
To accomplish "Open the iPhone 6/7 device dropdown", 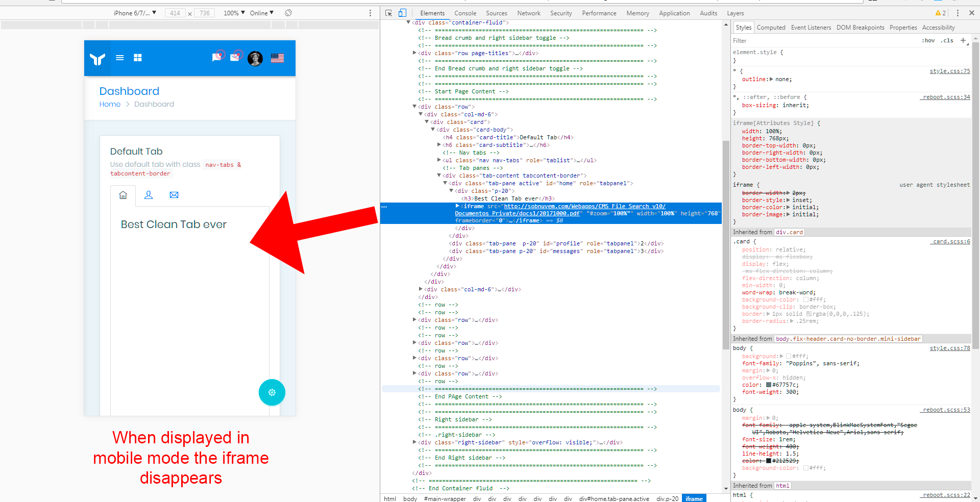I will click(x=135, y=13).
